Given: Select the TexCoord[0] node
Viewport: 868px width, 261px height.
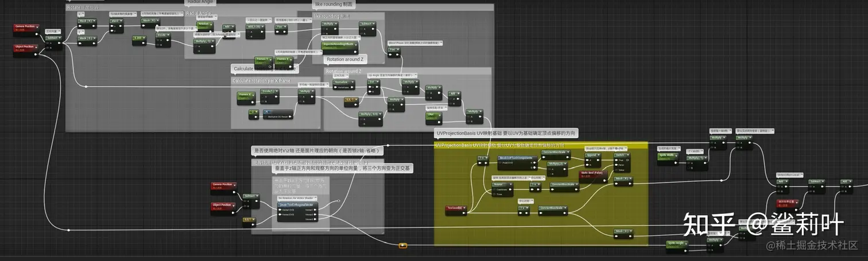Looking at the screenshot, I should (456, 211).
